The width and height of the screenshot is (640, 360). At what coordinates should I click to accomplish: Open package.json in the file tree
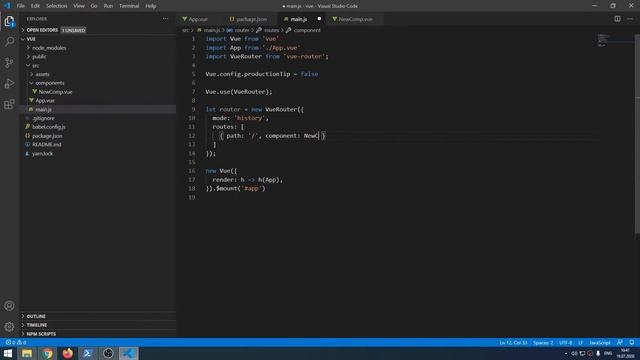point(47,136)
